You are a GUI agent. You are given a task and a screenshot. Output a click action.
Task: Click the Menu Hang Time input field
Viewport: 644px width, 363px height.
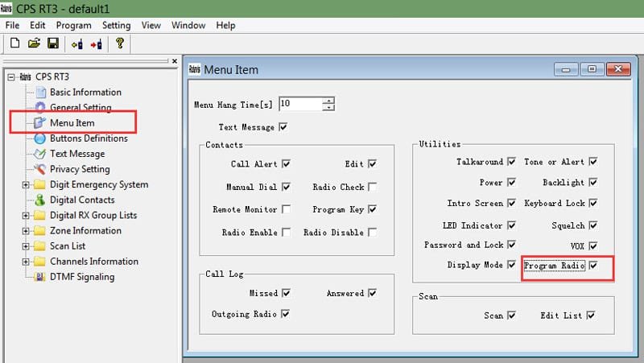click(x=301, y=104)
